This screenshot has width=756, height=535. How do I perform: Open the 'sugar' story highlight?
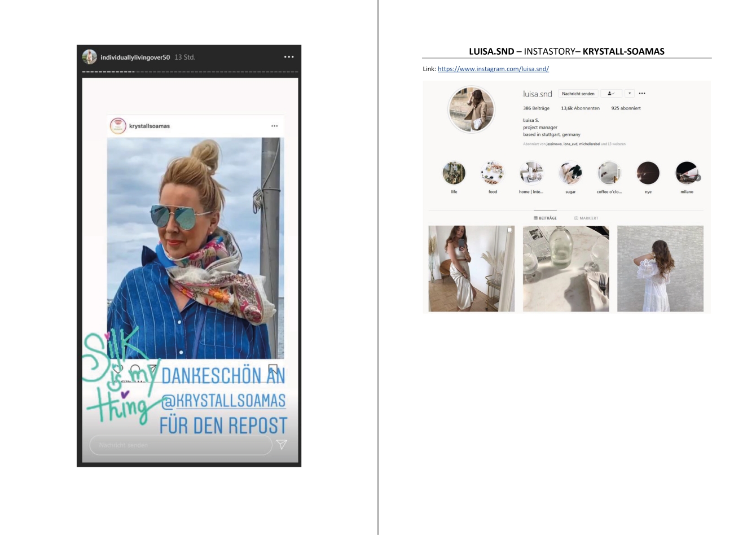[570, 174]
